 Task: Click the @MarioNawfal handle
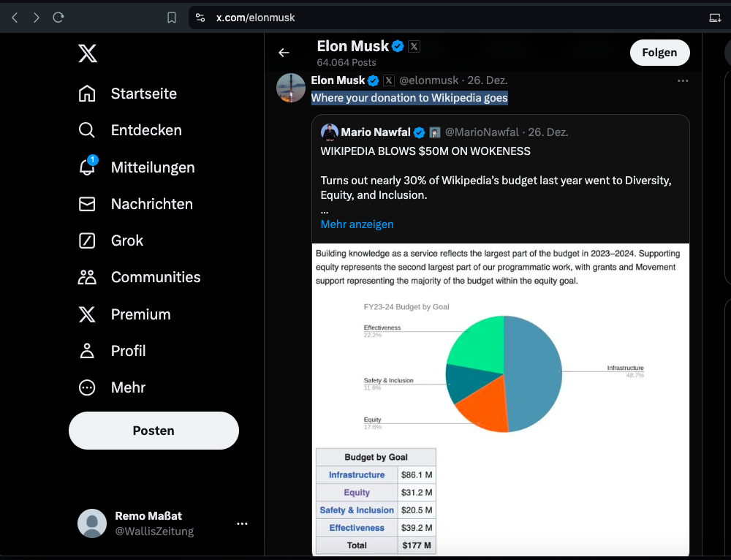point(482,132)
